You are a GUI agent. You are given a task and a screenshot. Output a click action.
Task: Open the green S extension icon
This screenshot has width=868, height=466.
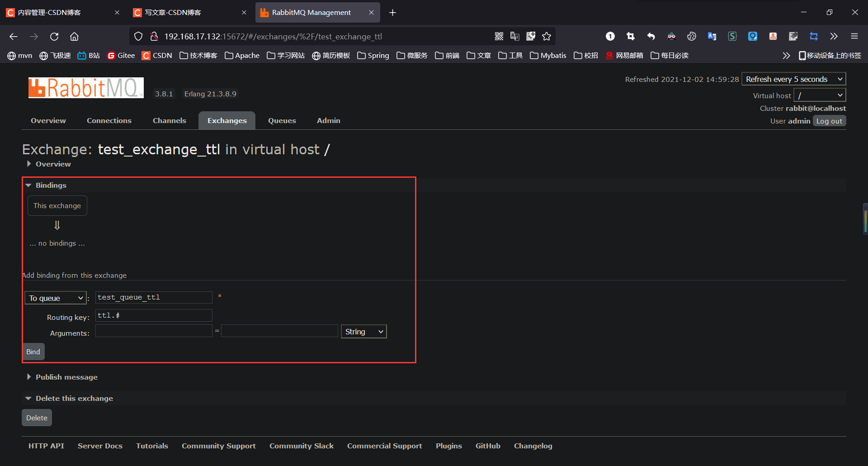coord(732,37)
